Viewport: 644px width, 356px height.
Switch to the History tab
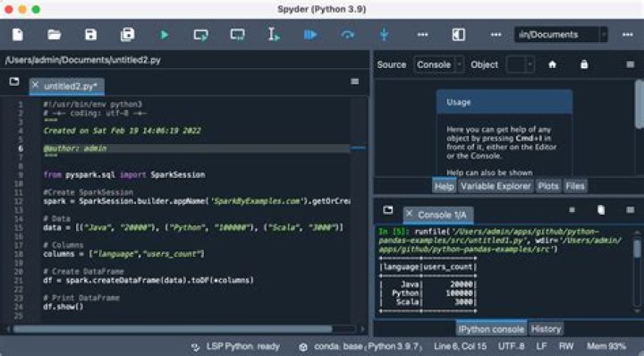click(546, 329)
